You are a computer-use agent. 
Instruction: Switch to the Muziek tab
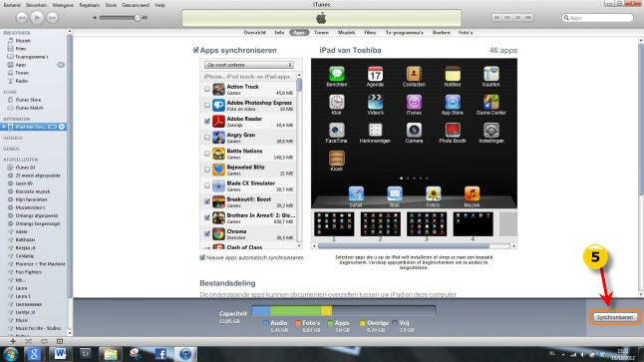[x=346, y=33]
